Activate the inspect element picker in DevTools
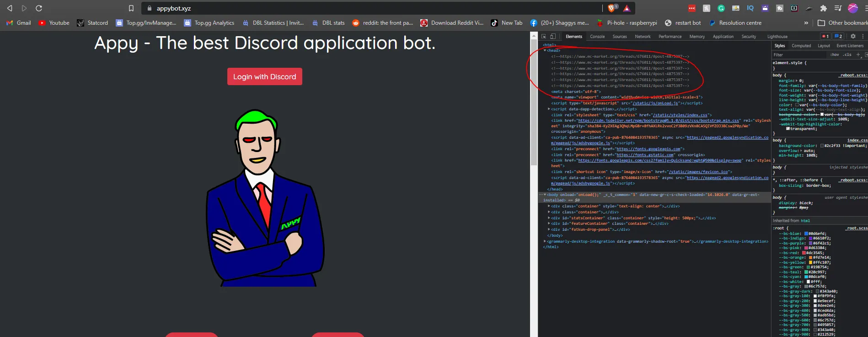Viewport: 868px width, 337px height. 544,37
